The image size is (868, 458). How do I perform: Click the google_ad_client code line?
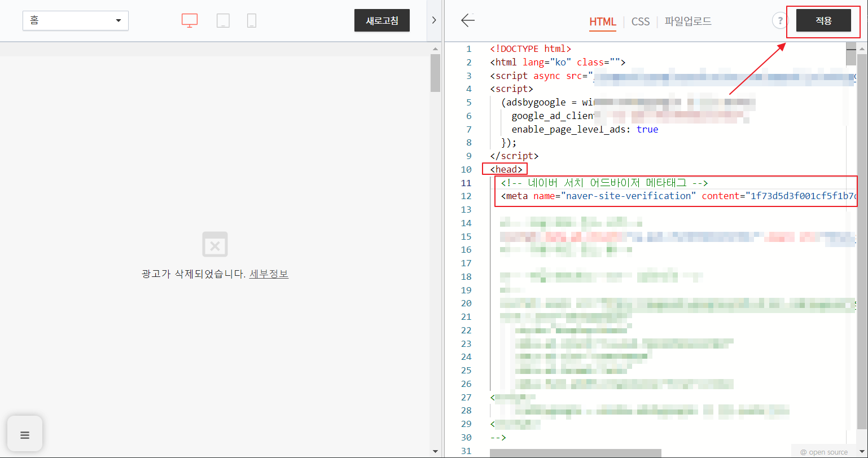pyautogui.click(x=553, y=116)
